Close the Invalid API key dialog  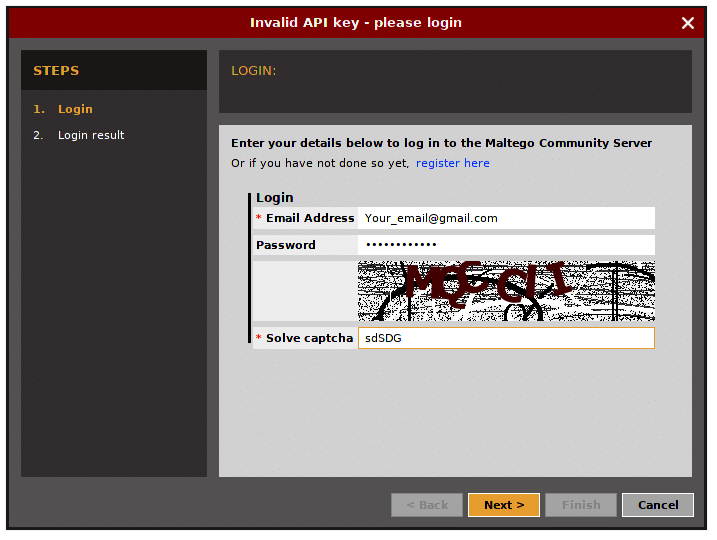pos(687,23)
